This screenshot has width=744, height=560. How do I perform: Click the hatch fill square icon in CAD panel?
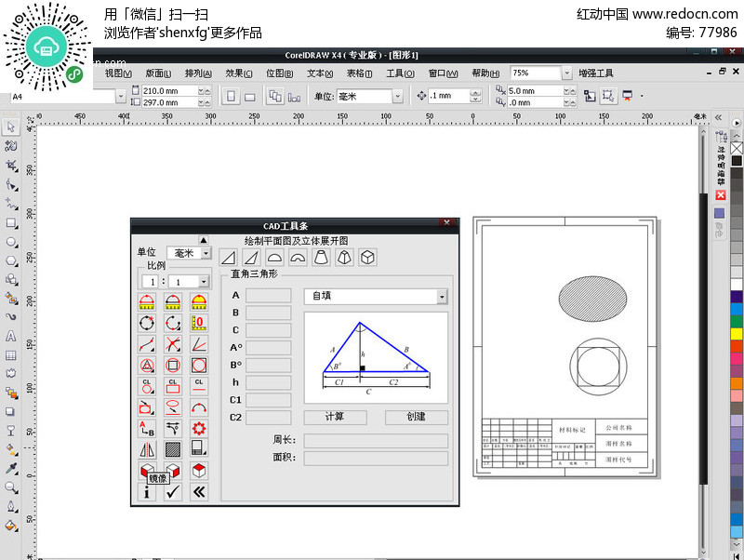[173, 449]
